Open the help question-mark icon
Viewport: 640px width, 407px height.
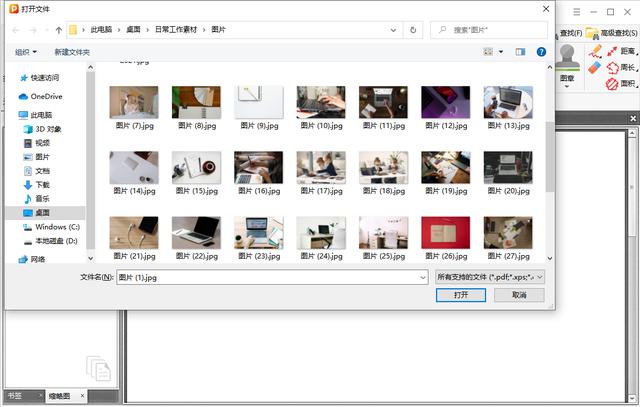tap(541, 52)
